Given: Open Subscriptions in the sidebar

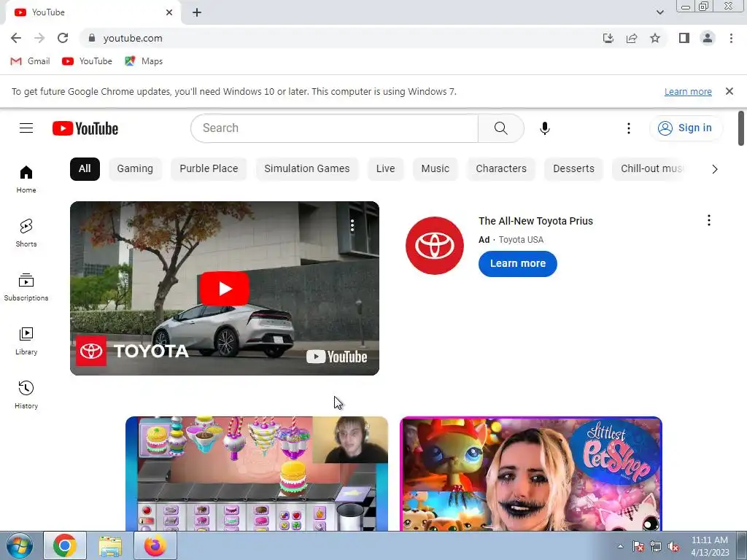Looking at the screenshot, I should pyautogui.click(x=26, y=287).
